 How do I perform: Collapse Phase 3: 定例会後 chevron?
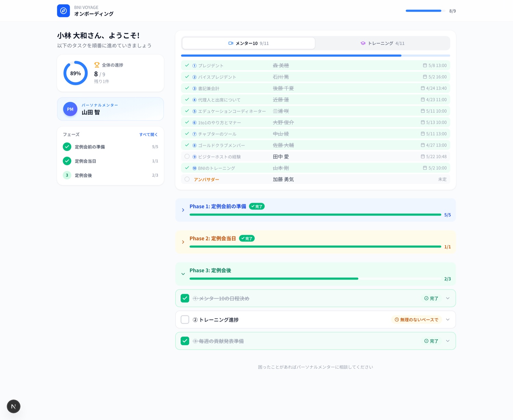coord(183,274)
